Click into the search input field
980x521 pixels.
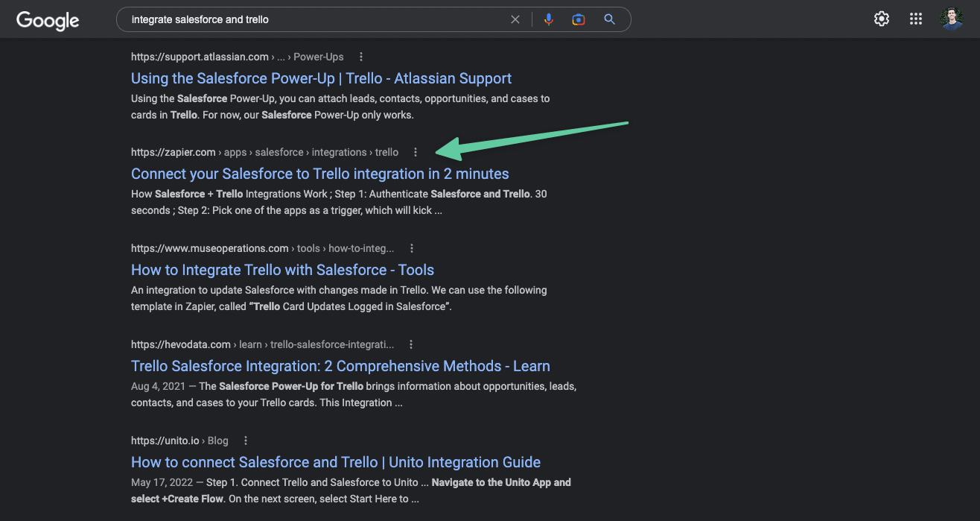[x=316, y=19]
